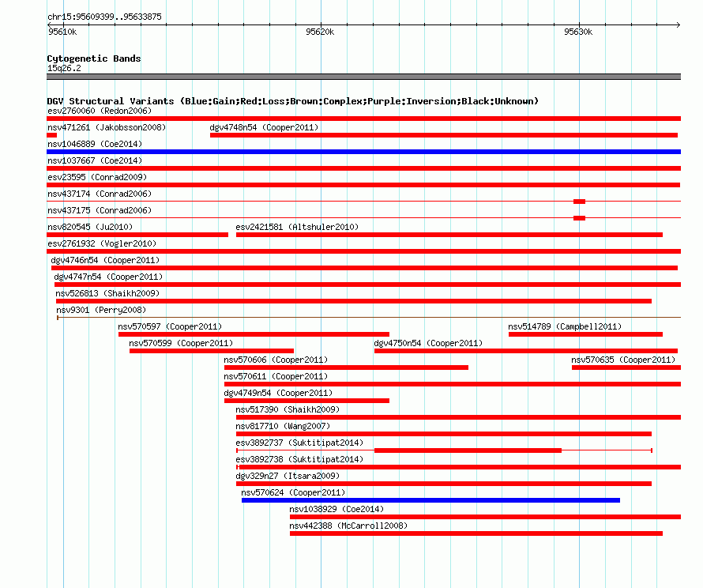Click the red nsv570606 loss bar
703x588 pixels.
[x=346, y=367]
